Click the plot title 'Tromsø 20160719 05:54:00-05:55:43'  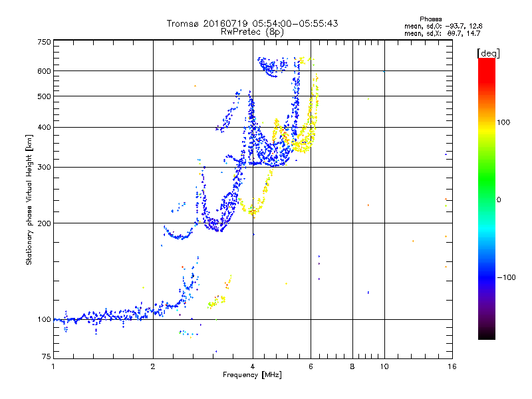[x=252, y=23]
